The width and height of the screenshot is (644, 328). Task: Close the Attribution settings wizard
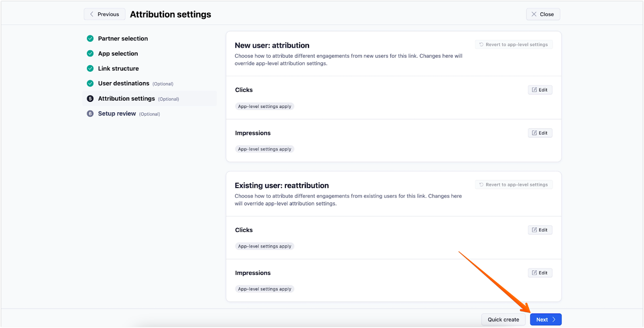click(x=543, y=14)
